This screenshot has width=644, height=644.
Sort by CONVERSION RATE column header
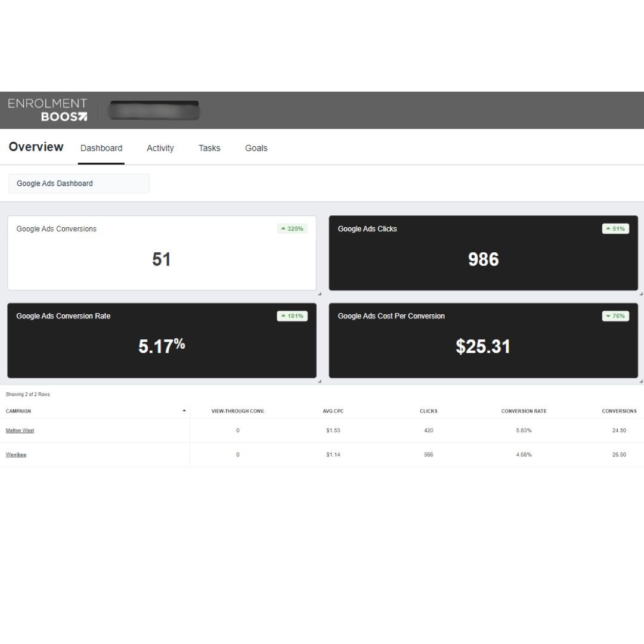[524, 411]
